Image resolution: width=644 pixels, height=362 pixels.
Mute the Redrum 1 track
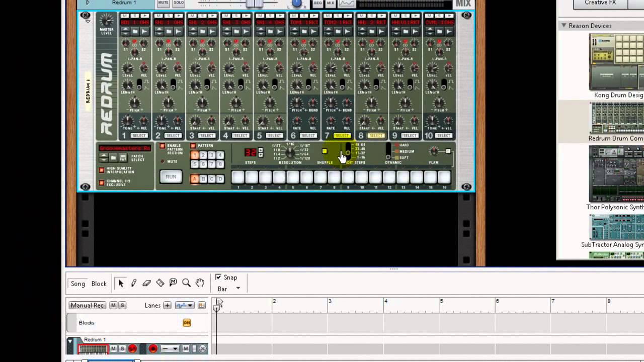point(113,348)
